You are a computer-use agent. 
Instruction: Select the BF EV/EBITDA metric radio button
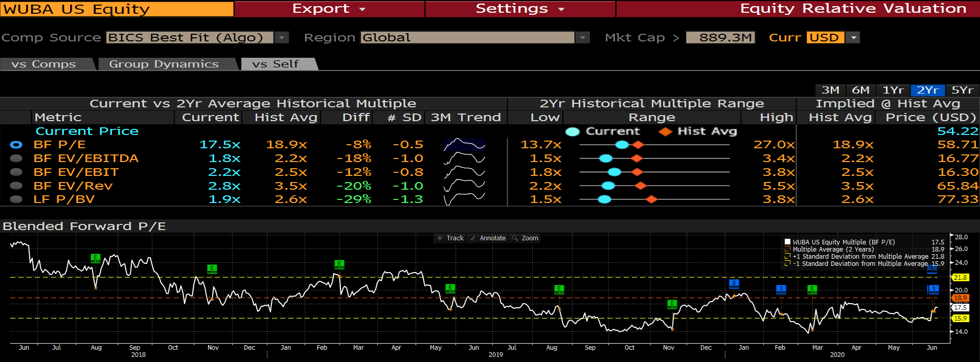16,159
